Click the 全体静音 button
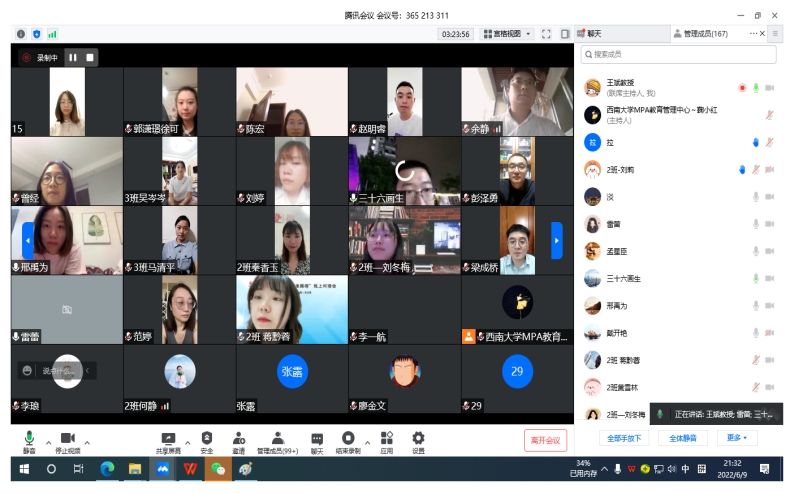Screen dimensions: 790x493 point(683,438)
